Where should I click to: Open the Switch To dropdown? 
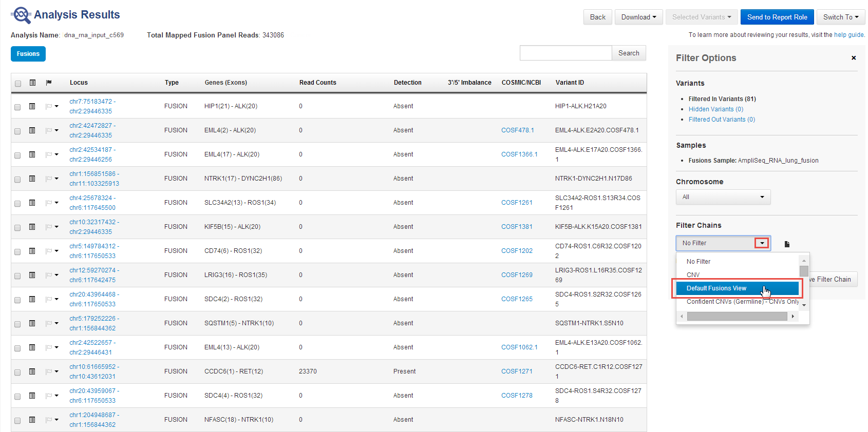(840, 17)
